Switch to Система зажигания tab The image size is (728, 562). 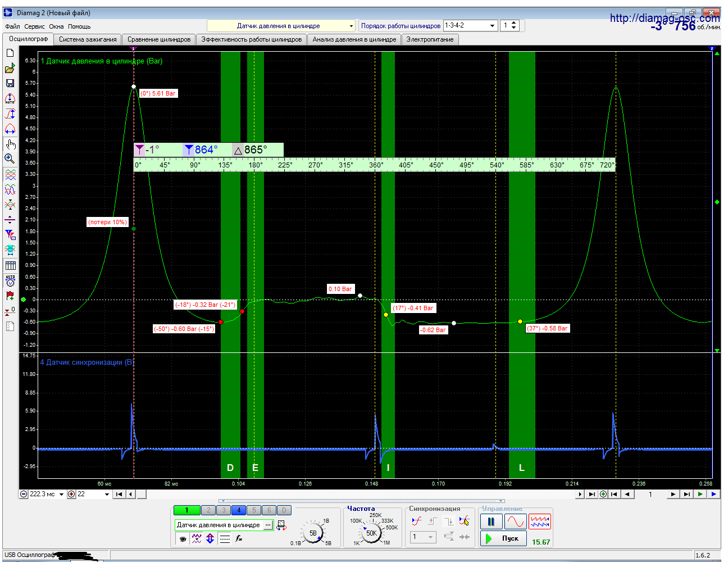click(x=88, y=39)
